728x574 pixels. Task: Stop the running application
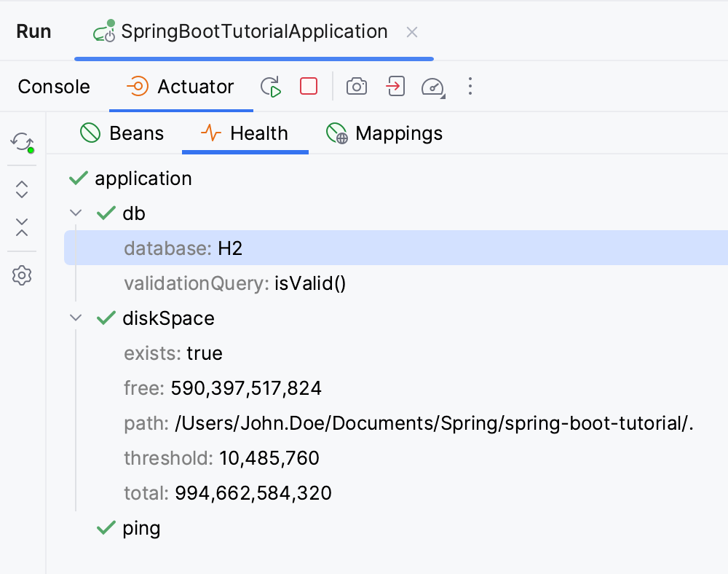(308, 86)
